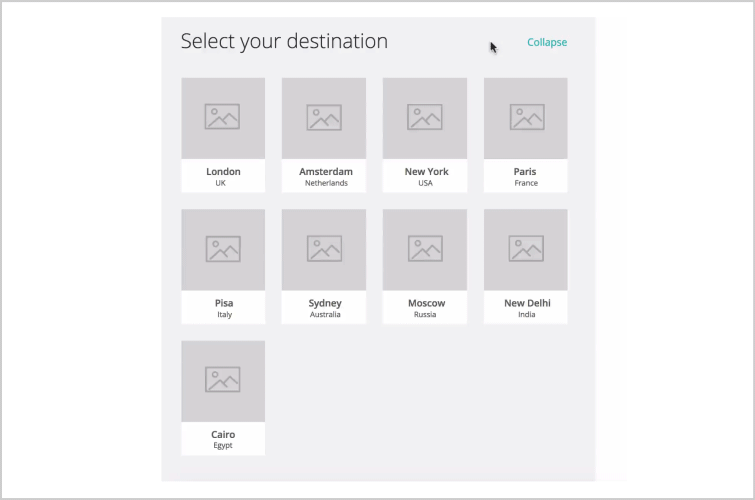Select the Amsterdam image placeholder icon
Image resolution: width=755 pixels, height=500 pixels.
[324, 118]
